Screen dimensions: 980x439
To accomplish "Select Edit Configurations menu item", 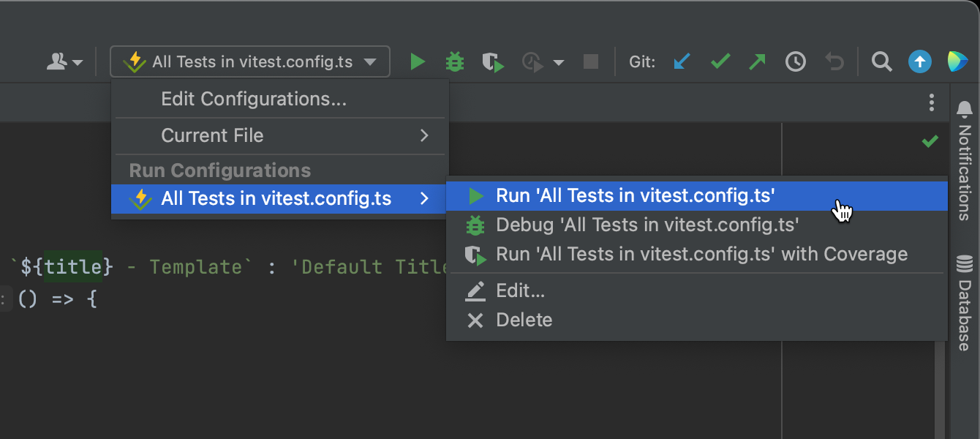I will click(x=254, y=99).
